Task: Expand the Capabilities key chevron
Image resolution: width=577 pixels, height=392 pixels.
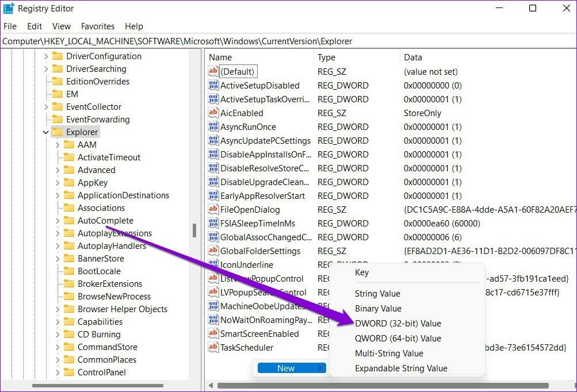Action: pyautogui.click(x=58, y=322)
